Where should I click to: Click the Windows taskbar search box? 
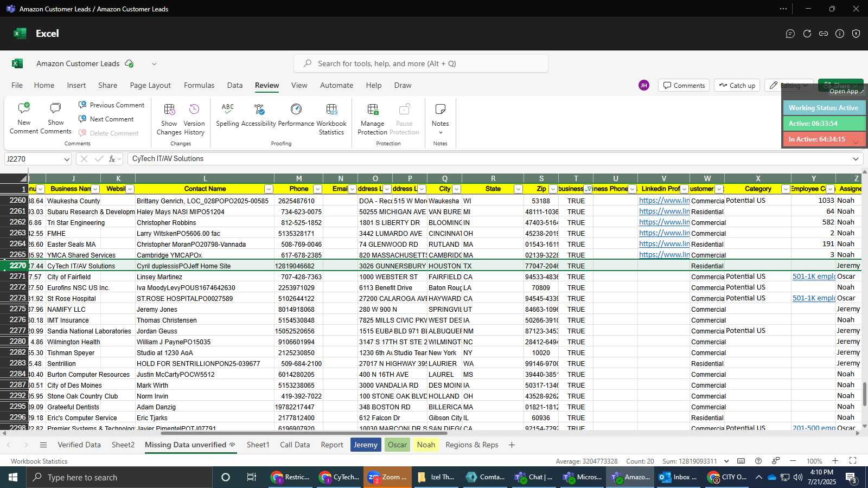(x=119, y=477)
